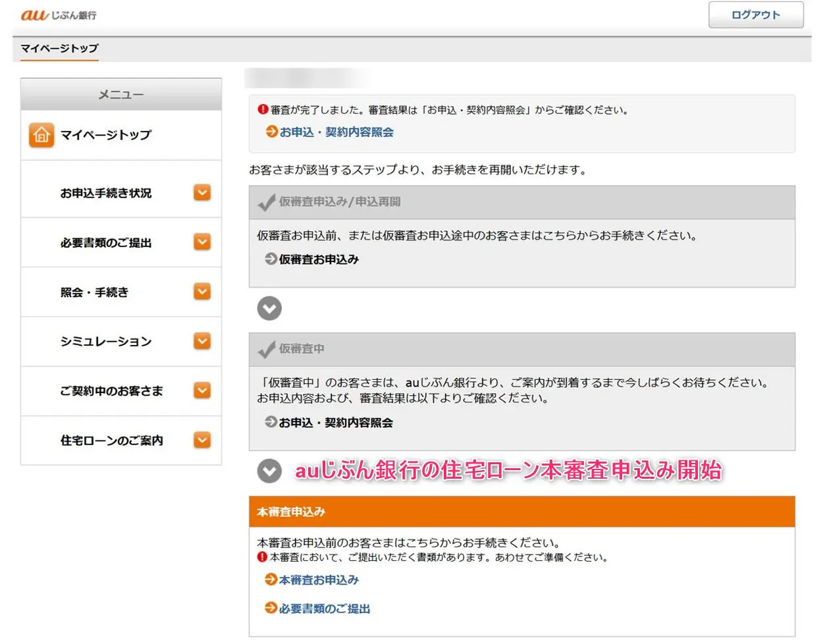Click the ログアウト button

pos(756,15)
